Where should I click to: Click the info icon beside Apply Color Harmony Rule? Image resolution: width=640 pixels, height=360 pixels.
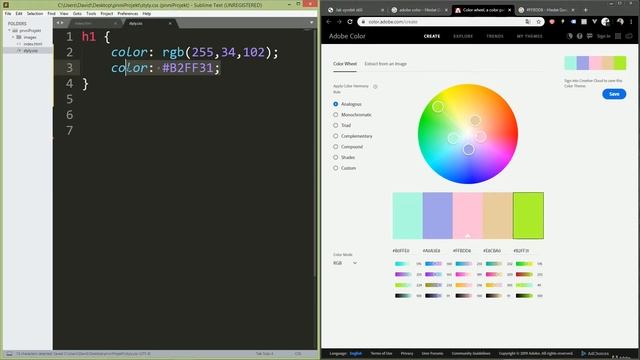[x=375, y=87]
